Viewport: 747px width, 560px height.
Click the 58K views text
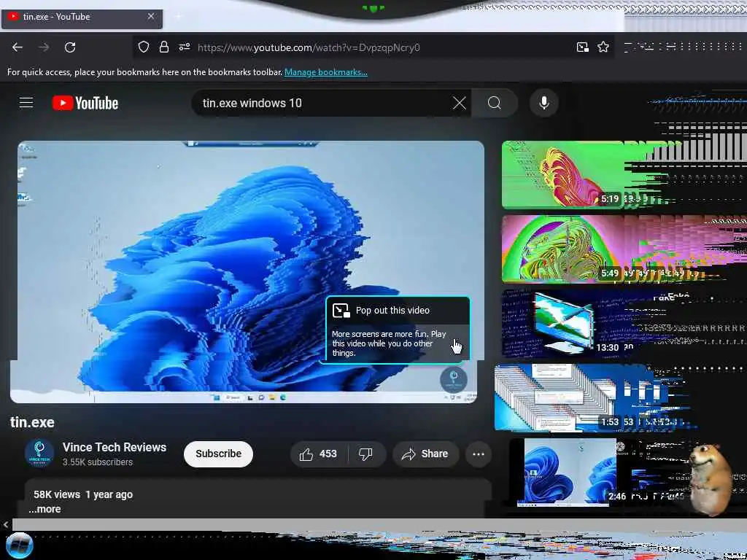point(57,494)
